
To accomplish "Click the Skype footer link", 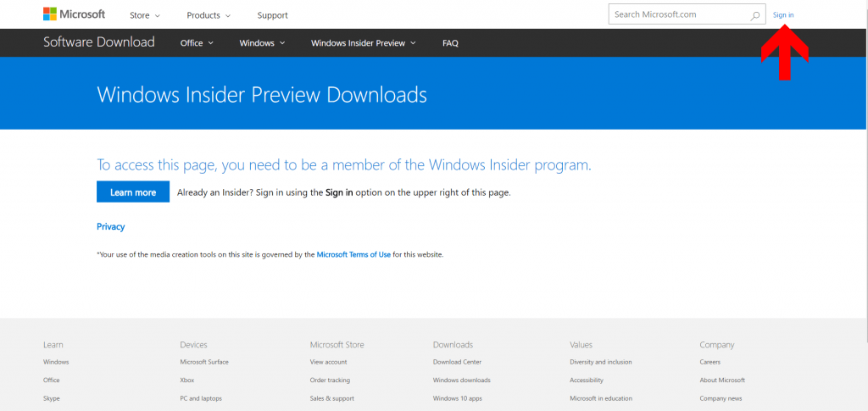I will point(52,399).
